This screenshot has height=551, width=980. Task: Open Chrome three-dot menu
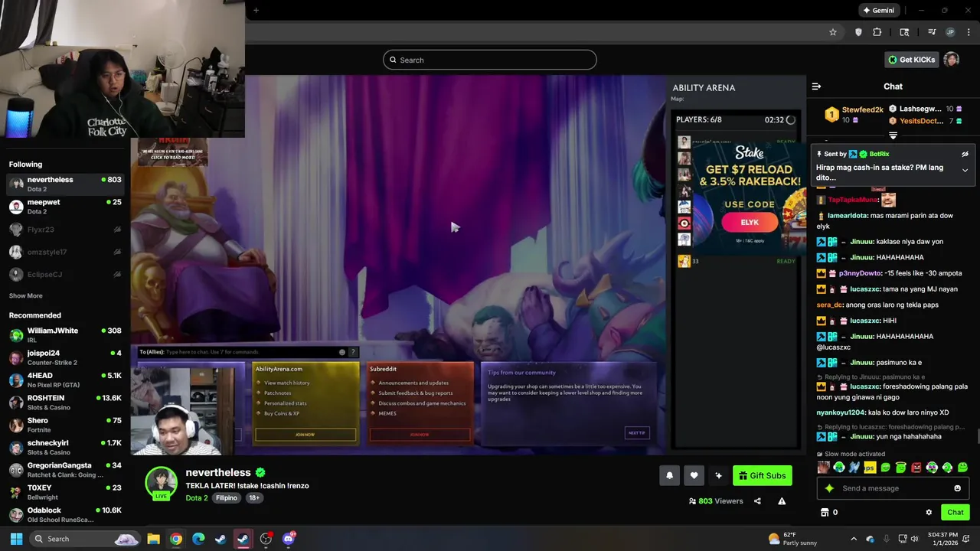969,32
